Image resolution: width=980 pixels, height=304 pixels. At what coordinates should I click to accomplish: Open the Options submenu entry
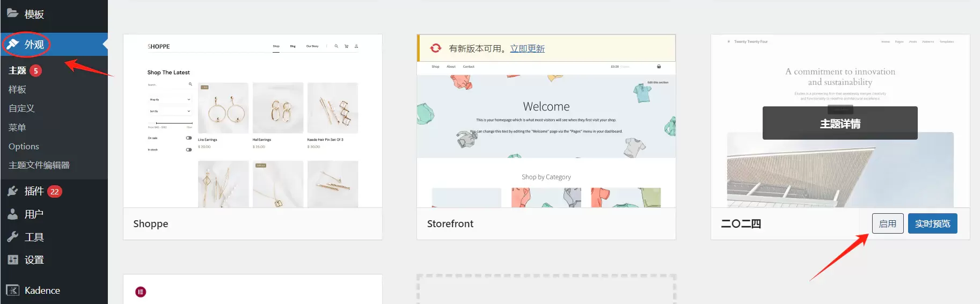(x=24, y=146)
